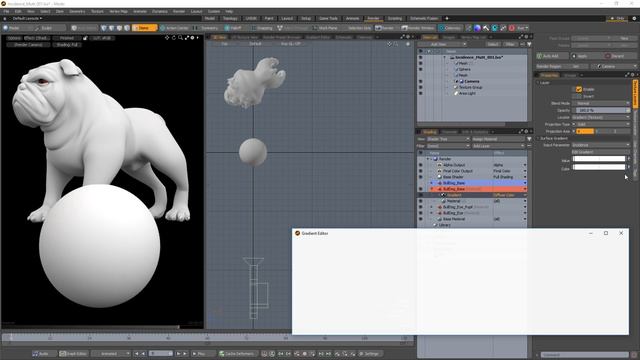This screenshot has width=640, height=360.
Task: Toggle visibility eye for Camera item
Action: [420, 81]
